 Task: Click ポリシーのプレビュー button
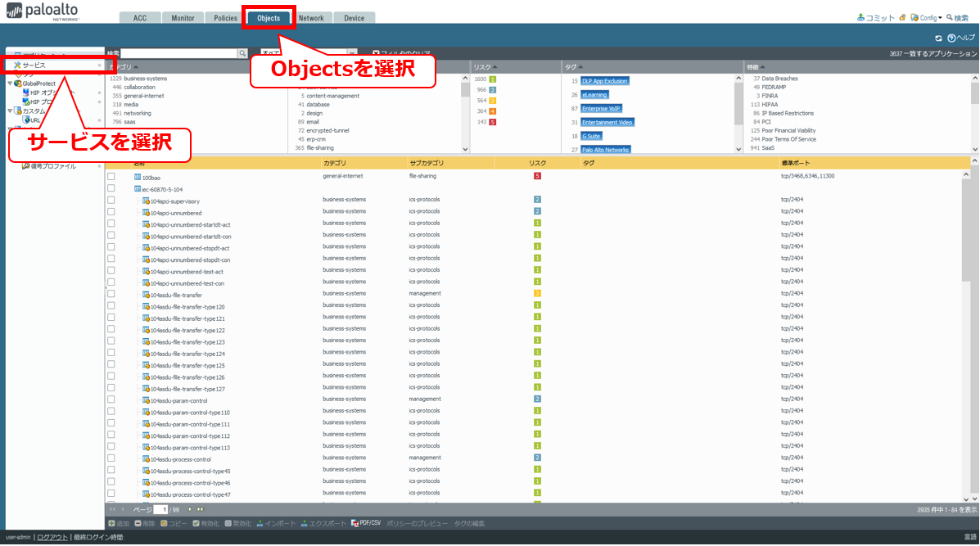[x=417, y=524]
